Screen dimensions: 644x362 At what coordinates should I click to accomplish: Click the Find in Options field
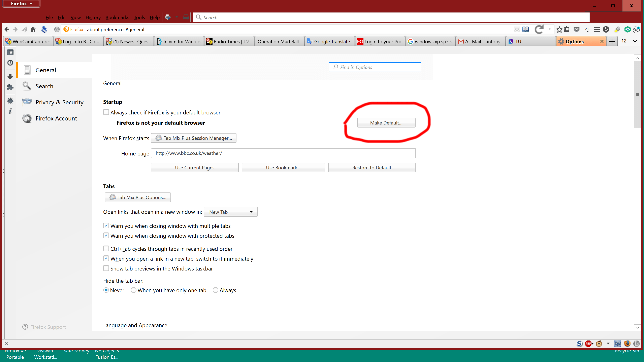[x=375, y=67]
